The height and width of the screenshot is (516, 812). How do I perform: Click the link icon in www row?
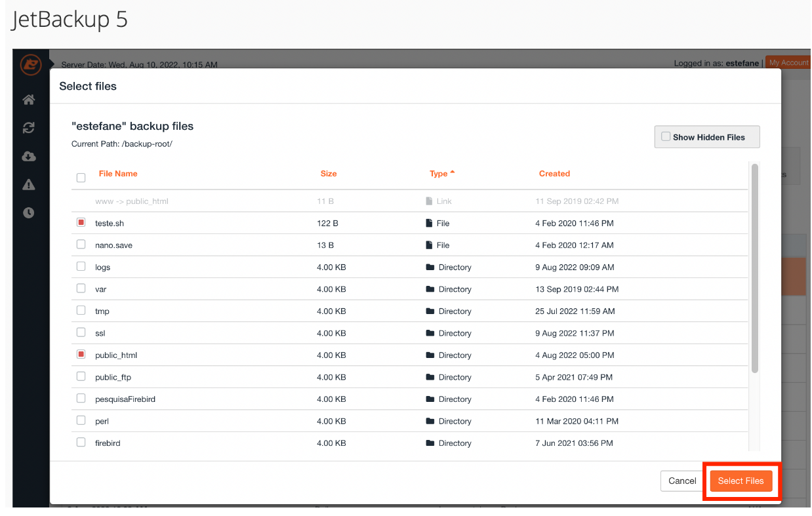coord(430,201)
